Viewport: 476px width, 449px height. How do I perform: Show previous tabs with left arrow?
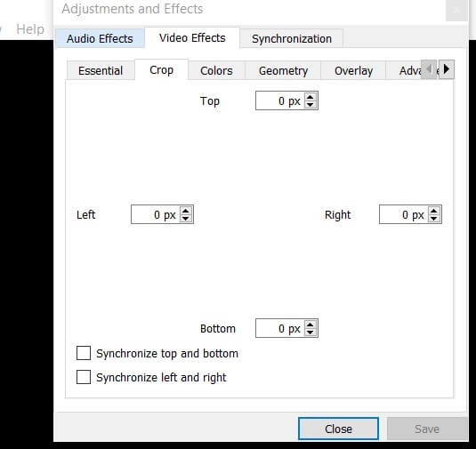point(429,69)
